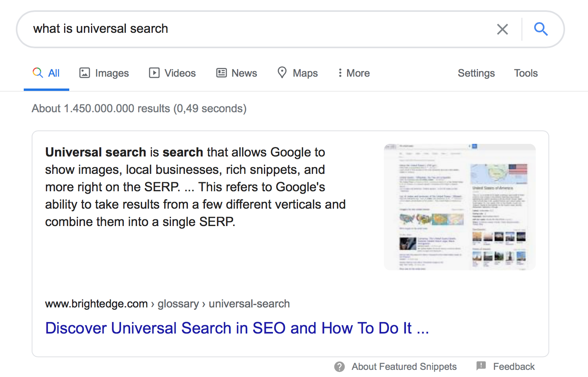
Task: Select the All results tab
Action: pos(46,73)
